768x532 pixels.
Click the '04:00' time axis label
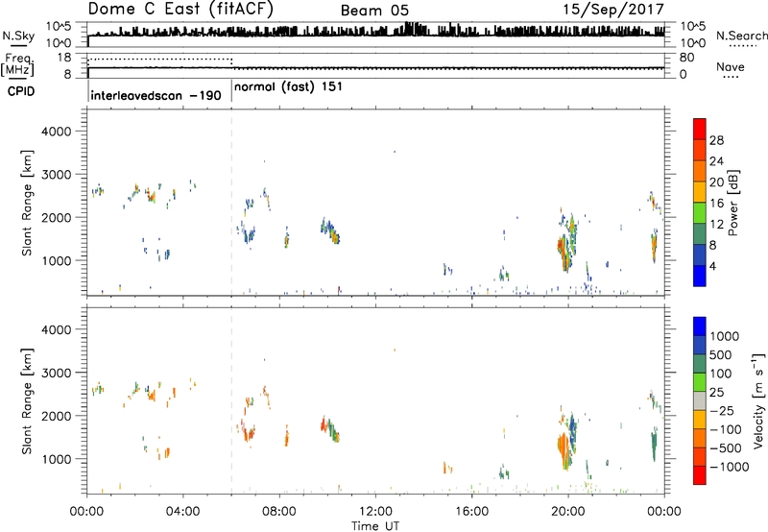tap(183, 512)
